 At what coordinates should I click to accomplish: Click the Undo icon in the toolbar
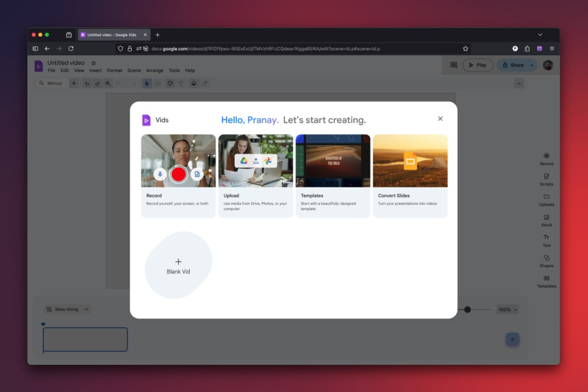(x=87, y=83)
